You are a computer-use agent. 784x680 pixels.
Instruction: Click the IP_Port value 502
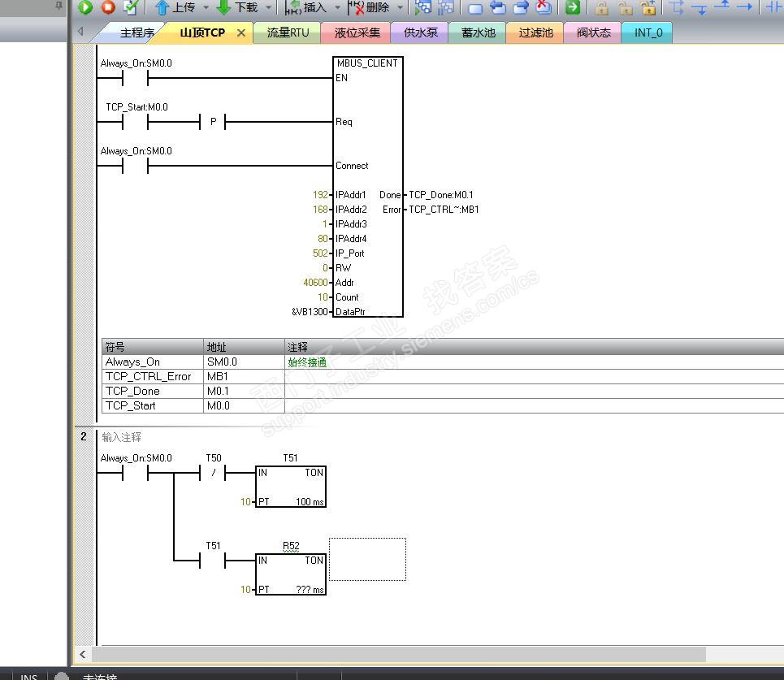(x=320, y=253)
